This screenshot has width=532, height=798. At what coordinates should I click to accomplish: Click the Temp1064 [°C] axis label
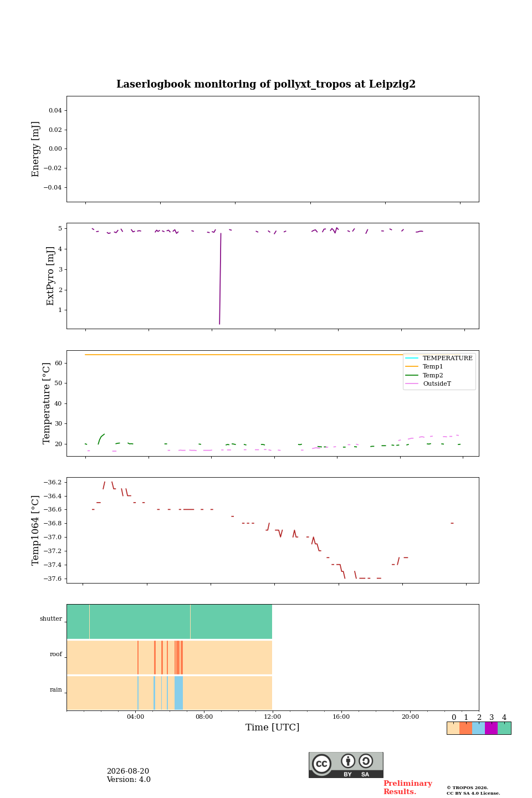pyautogui.click(x=36, y=530)
